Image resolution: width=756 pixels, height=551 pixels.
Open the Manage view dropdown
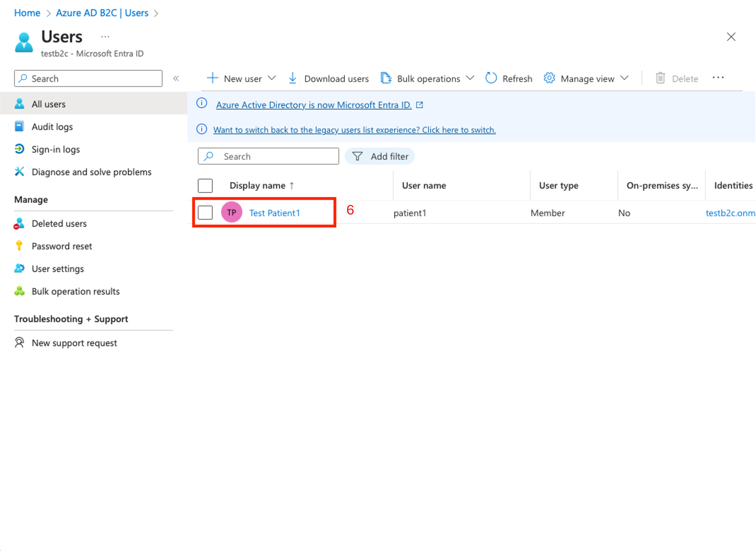point(624,78)
